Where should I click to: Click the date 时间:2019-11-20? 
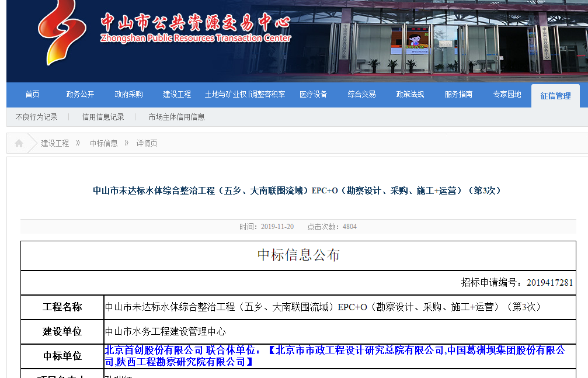pos(266,227)
